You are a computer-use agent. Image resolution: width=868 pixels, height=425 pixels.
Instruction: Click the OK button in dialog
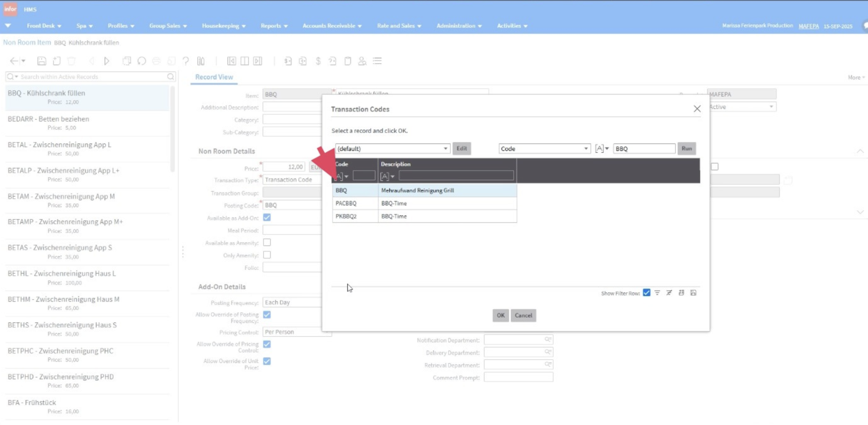[x=500, y=315]
